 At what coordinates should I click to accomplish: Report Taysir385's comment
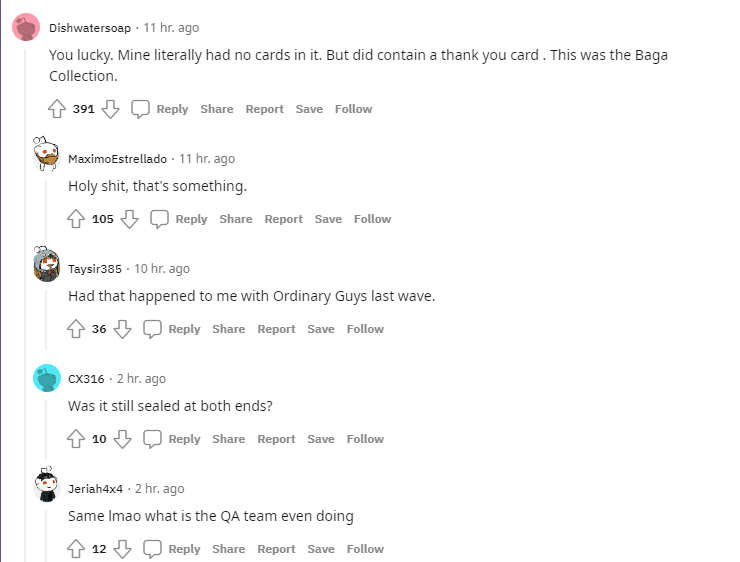pos(276,329)
